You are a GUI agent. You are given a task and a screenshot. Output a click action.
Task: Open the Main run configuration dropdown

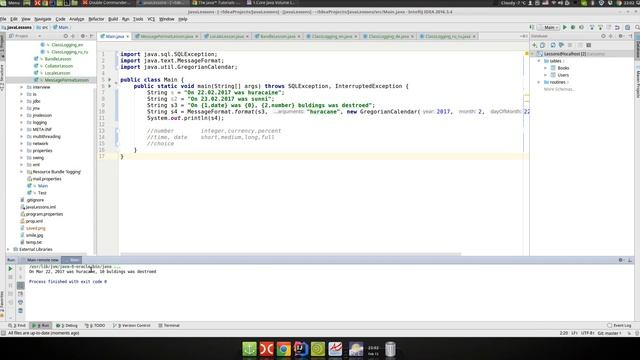pyautogui.click(x=549, y=27)
